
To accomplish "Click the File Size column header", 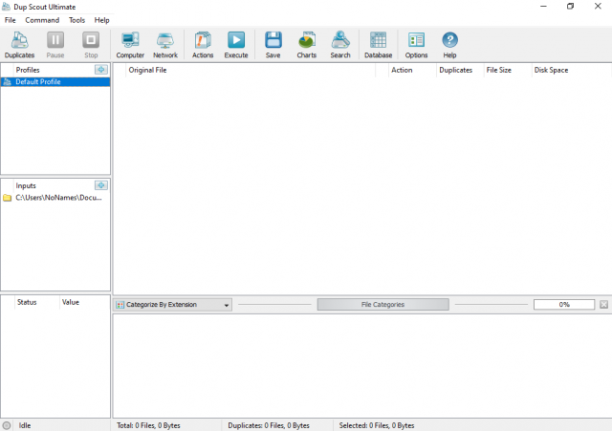I will (x=507, y=70).
